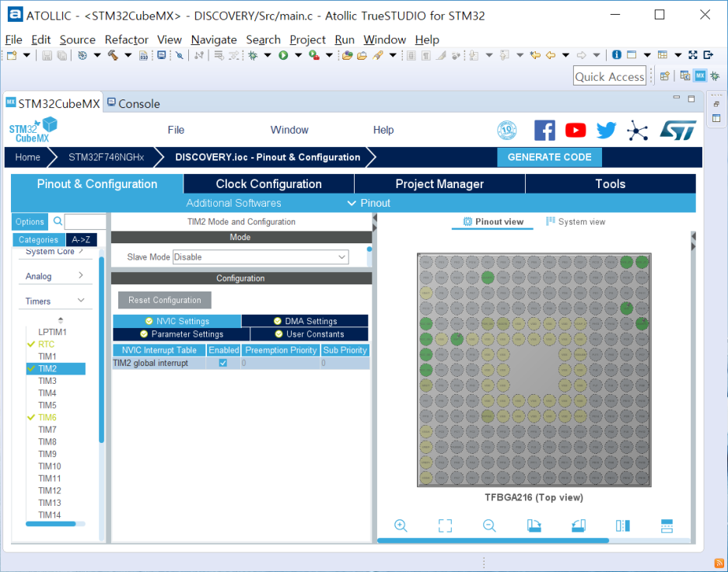Open the Tools tab
Image resolution: width=728 pixels, height=572 pixels.
611,183
